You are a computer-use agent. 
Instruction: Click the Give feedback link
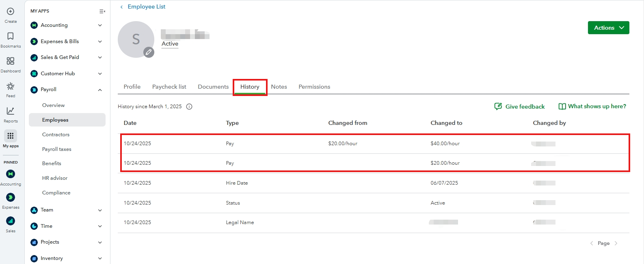(x=519, y=107)
